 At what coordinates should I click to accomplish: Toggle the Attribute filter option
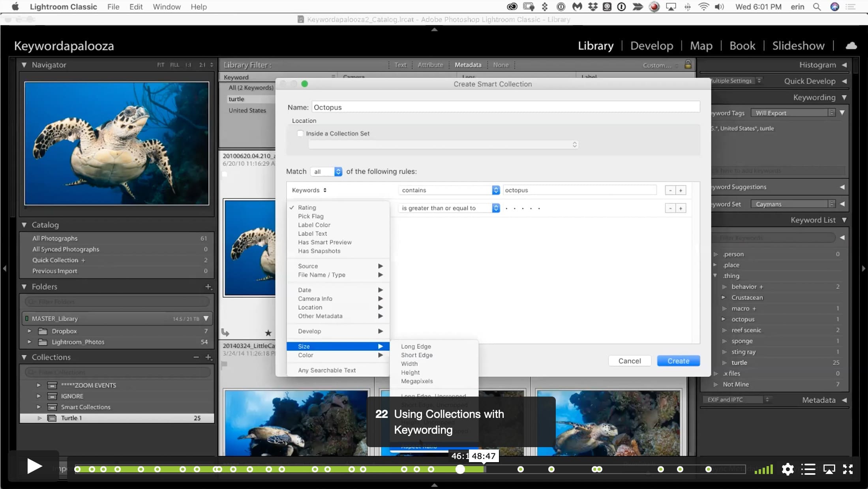tap(430, 65)
